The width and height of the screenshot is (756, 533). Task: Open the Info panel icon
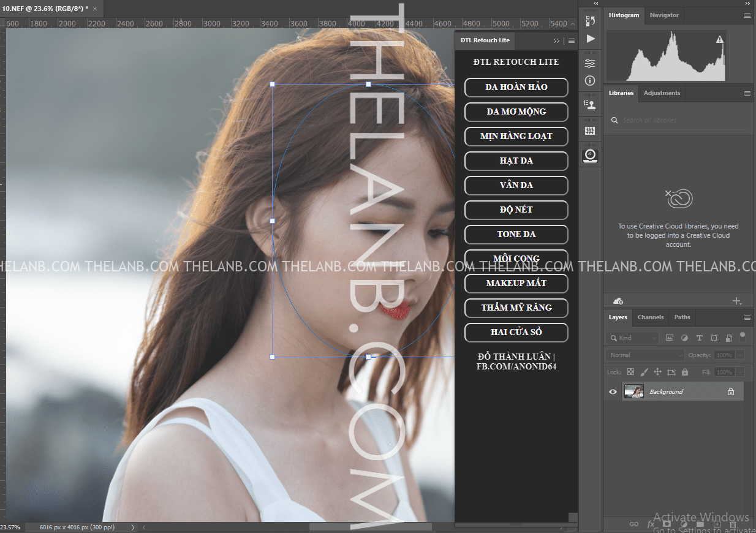click(x=590, y=81)
